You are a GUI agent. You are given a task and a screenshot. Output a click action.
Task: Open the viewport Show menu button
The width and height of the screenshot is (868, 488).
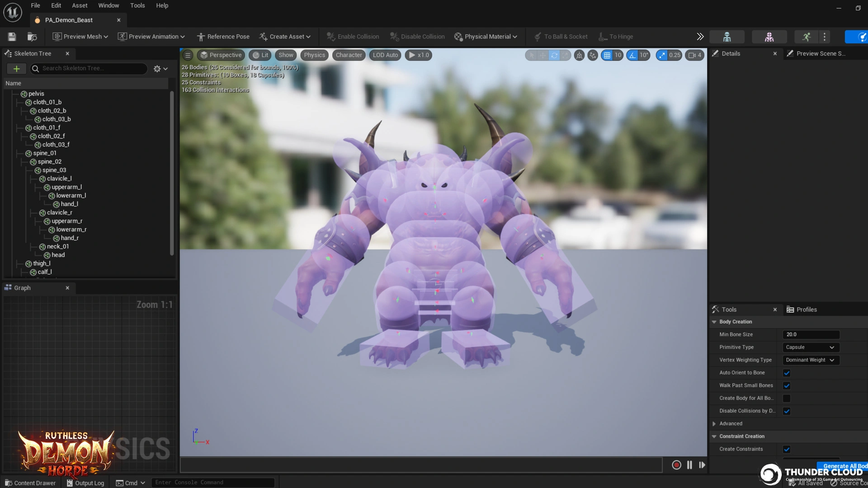coord(286,55)
